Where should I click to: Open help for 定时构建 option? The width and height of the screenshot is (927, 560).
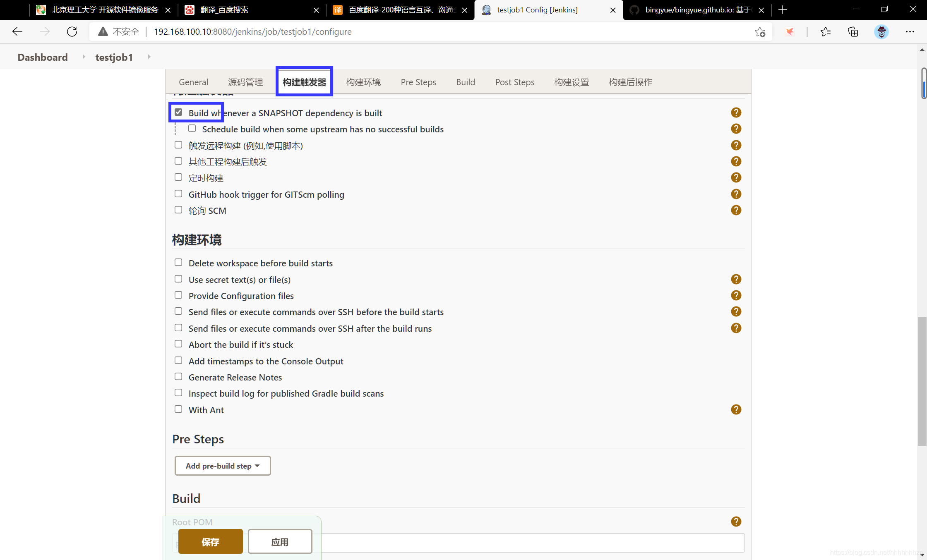tap(736, 177)
